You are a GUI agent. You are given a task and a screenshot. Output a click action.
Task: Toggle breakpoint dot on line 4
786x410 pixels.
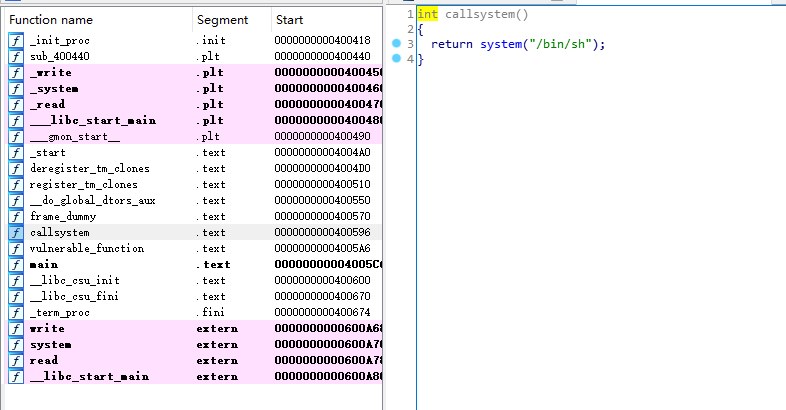396,59
